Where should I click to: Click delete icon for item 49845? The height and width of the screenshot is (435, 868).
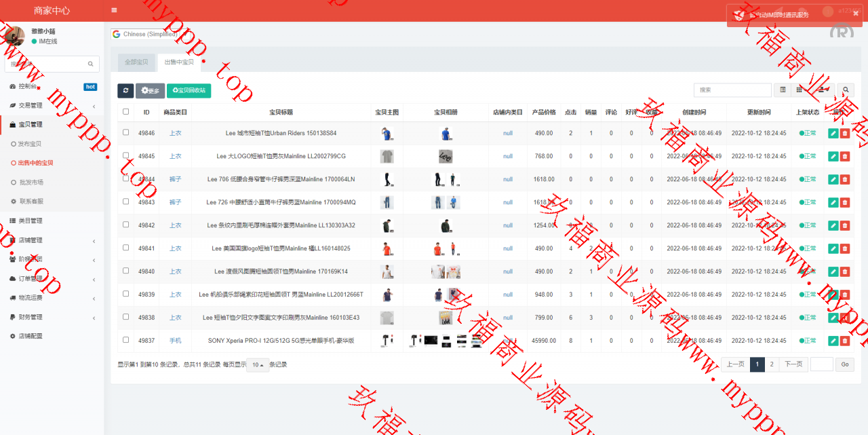(x=844, y=157)
